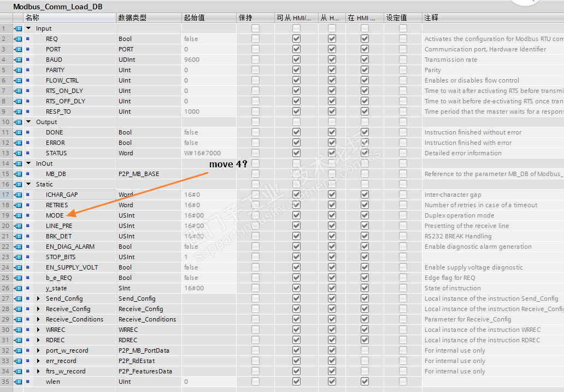Expand the WRREC instance
Viewport: 564px width, 392px height.
[38, 329]
